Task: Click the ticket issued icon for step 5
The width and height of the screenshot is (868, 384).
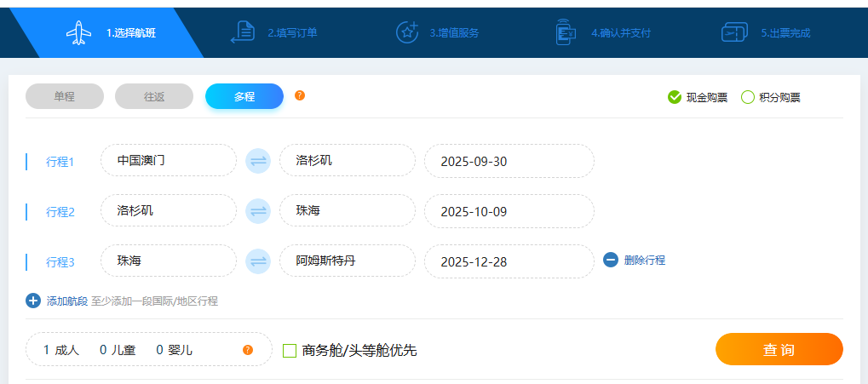Action: pyautogui.click(x=734, y=32)
